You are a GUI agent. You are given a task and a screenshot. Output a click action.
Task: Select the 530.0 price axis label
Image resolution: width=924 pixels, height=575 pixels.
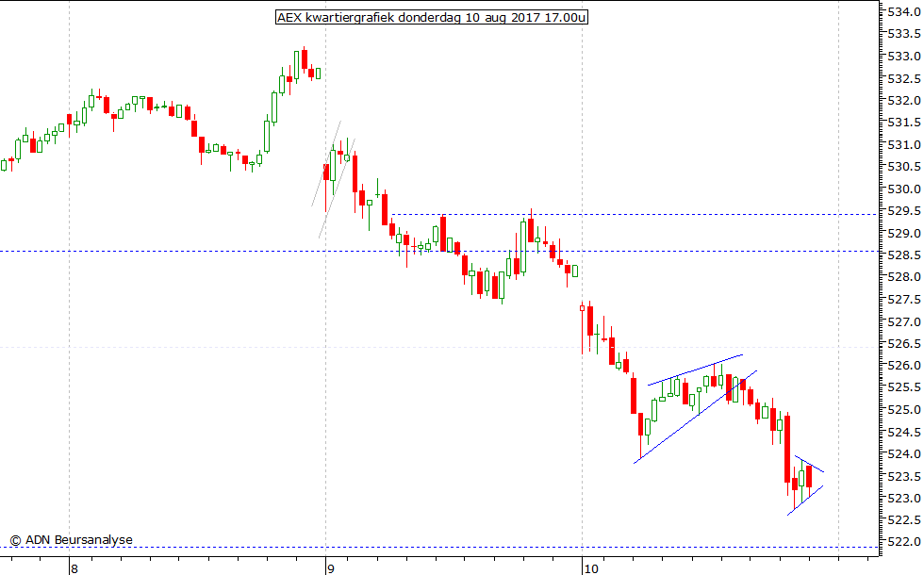(904, 189)
